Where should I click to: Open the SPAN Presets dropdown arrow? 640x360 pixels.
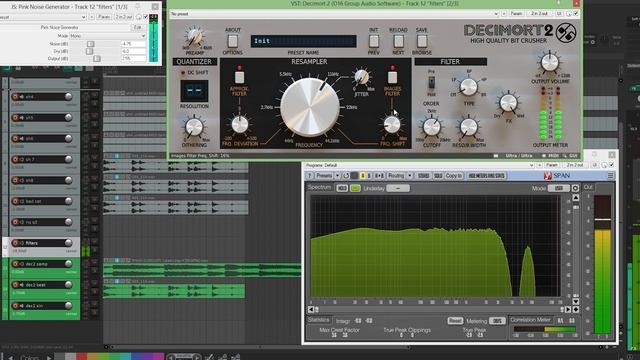pos(338,176)
